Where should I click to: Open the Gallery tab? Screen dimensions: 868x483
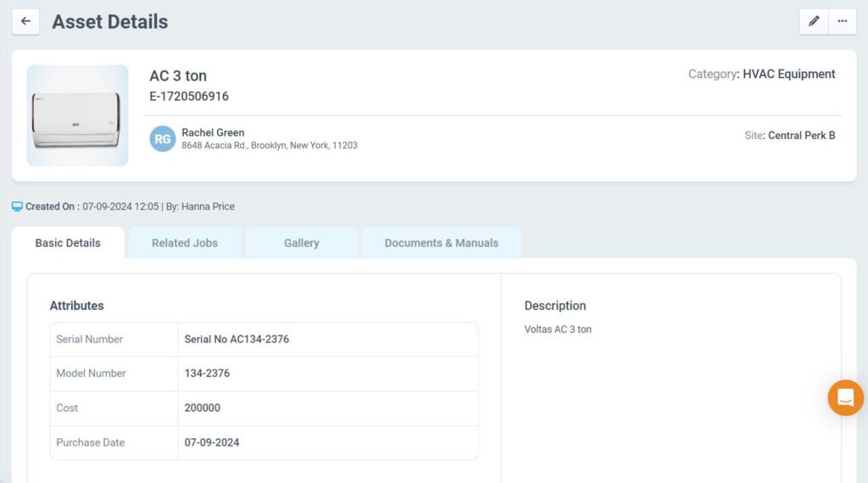point(301,243)
